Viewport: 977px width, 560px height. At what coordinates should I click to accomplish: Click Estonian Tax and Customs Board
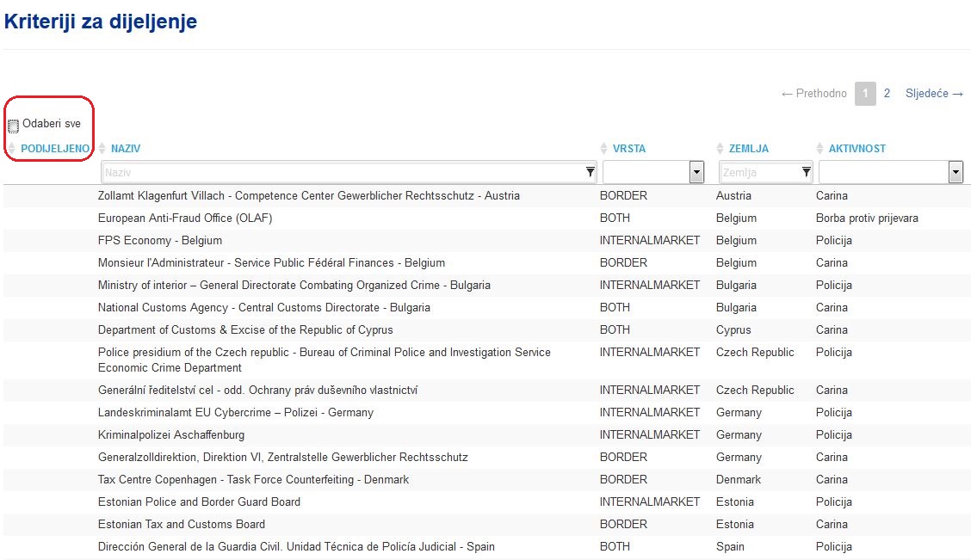click(182, 525)
